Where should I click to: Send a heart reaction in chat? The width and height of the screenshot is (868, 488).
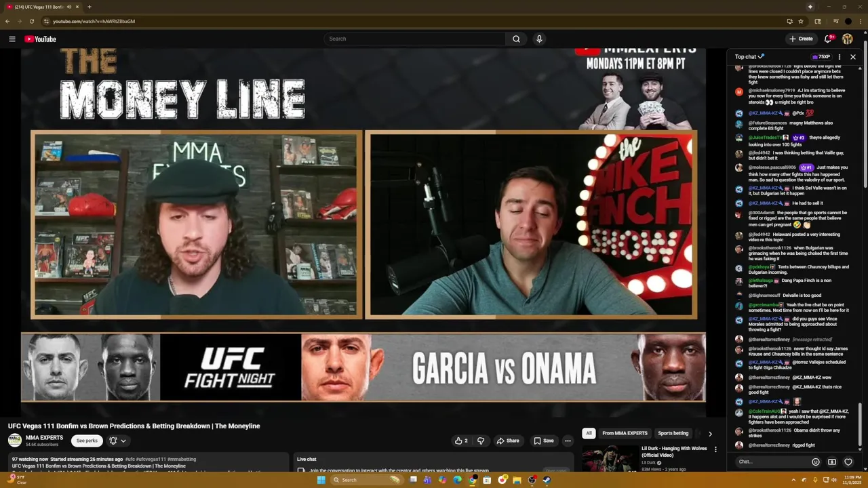tap(848, 462)
